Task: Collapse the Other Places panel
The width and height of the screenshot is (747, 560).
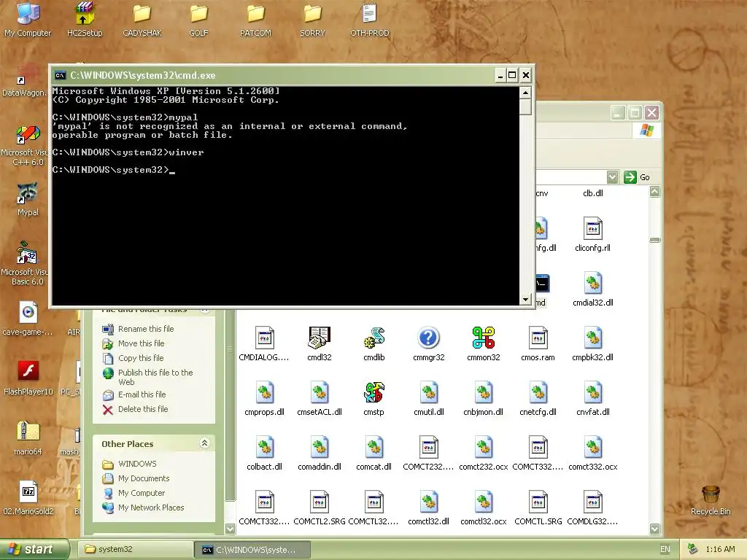Action: tap(204, 443)
